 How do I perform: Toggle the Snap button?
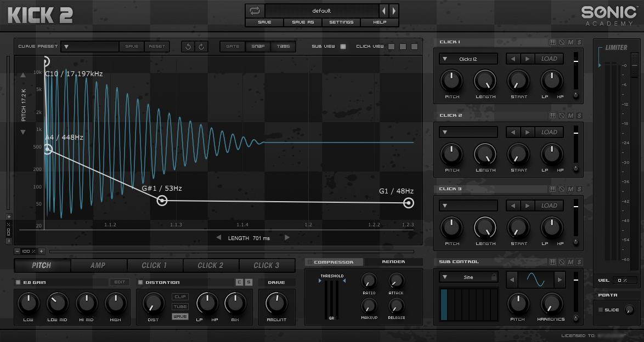coord(258,47)
